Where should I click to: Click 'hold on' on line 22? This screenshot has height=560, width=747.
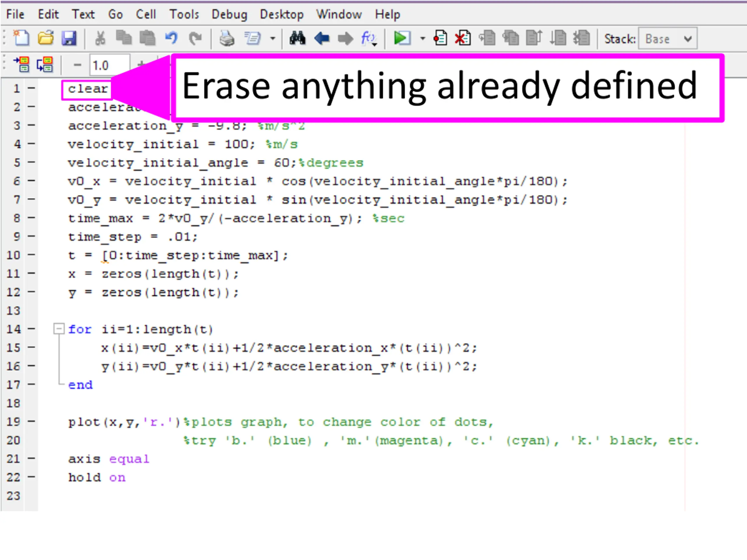click(x=97, y=478)
